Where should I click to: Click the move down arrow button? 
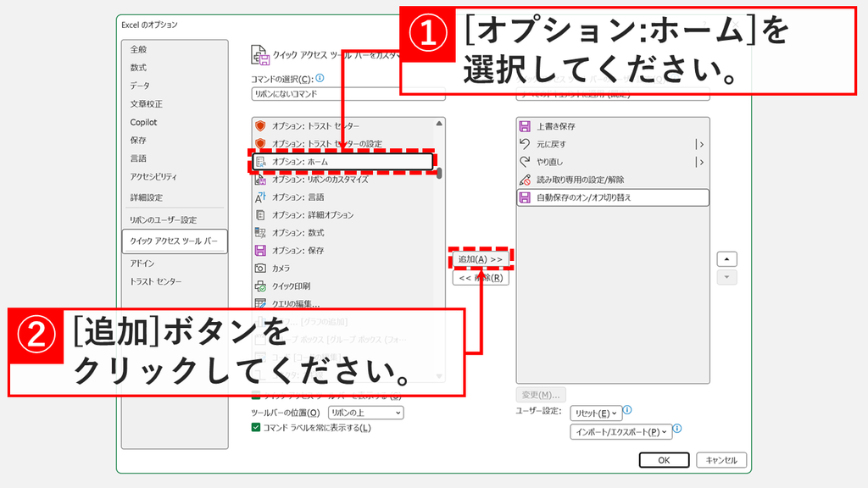[x=726, y=277]
